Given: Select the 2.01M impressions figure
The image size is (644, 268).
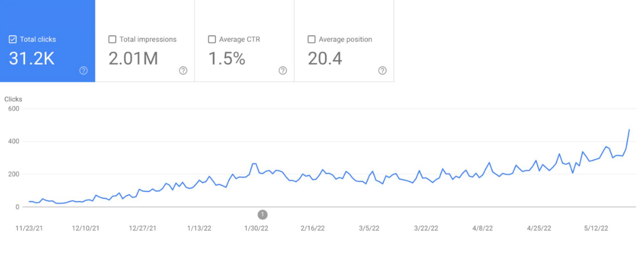Looking at the screenshot, I should pyautogui.click(x=133, y=58).
